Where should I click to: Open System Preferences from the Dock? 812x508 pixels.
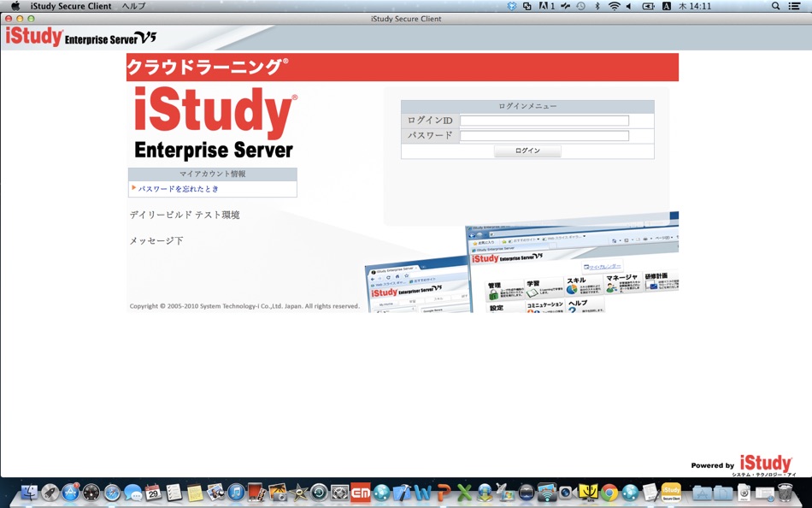(339, 493)
